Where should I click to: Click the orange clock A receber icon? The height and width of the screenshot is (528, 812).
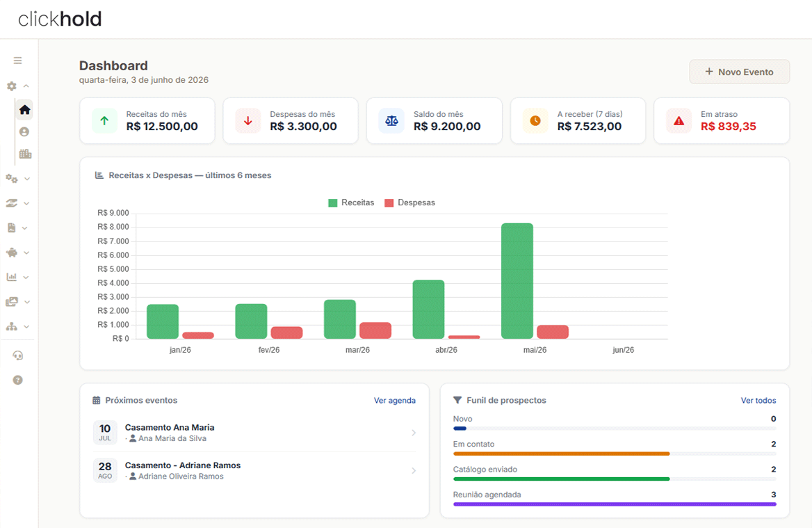[535, 121]
